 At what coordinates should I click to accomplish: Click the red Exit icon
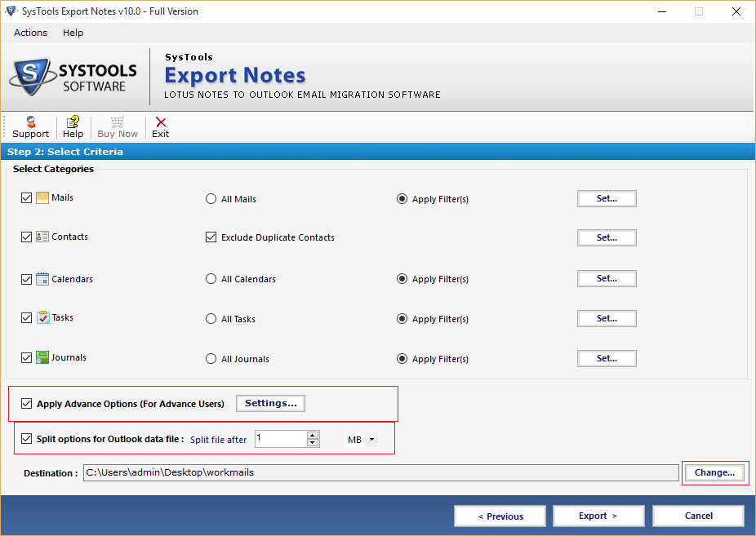tap(161, 122)
